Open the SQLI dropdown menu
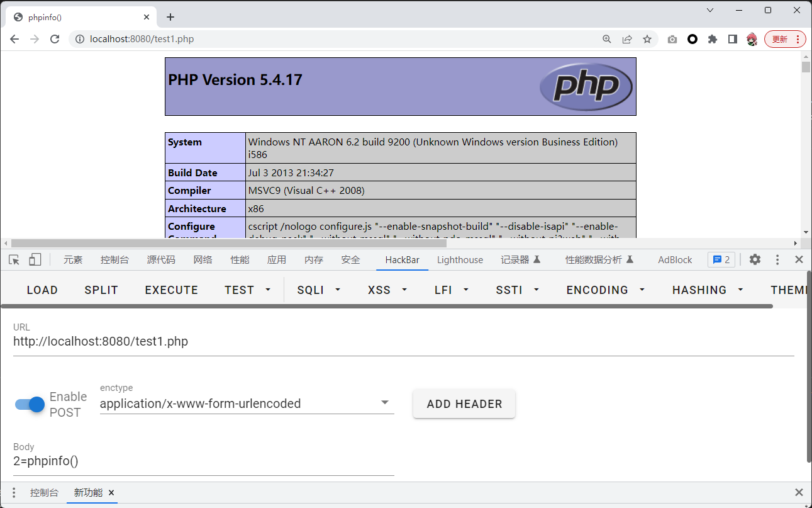 (x=318, y=290)
